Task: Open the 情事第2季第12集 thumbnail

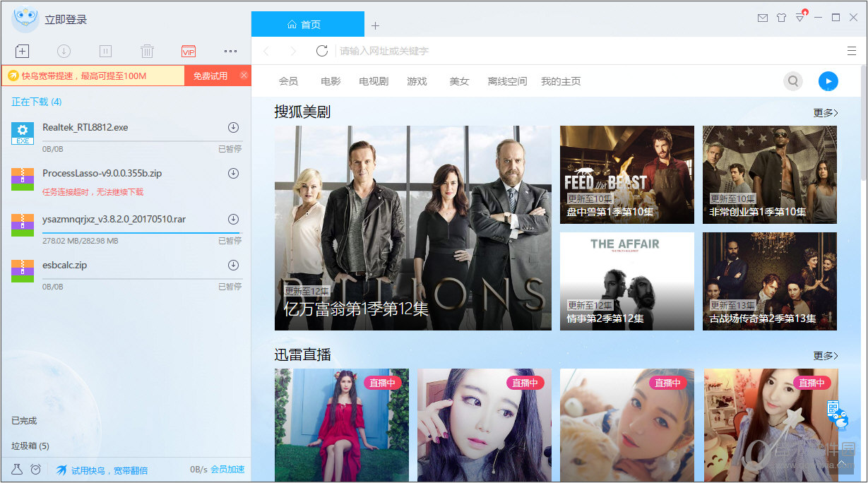Action: point(627,281)
